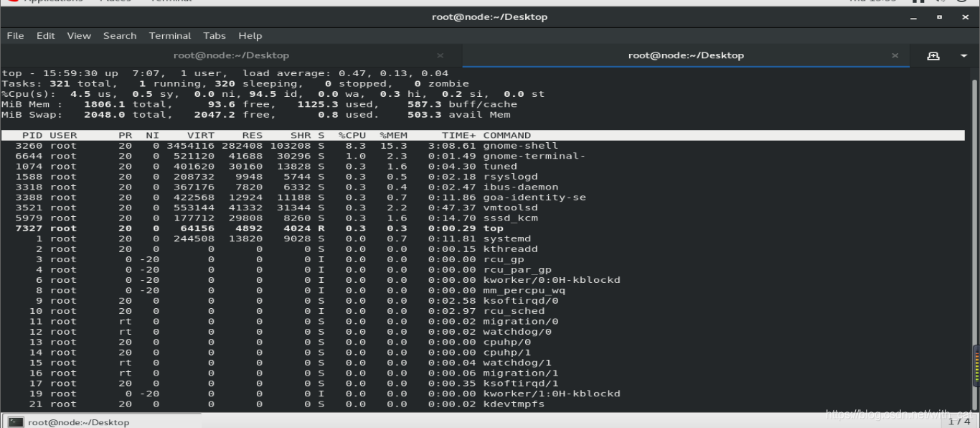
Task: Click kworker/1:0H-kblockd process name
Action: coord(552,394)
